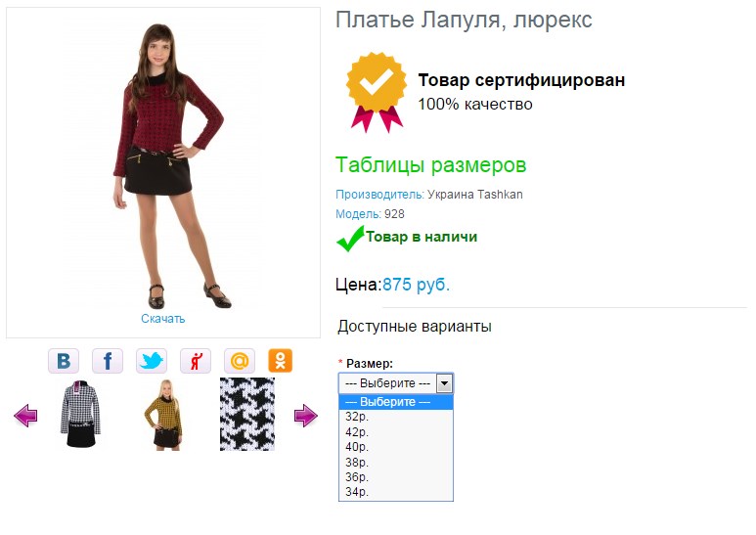Share via VKontakte icon
The image size is (756, 535).
click(64, 361)
